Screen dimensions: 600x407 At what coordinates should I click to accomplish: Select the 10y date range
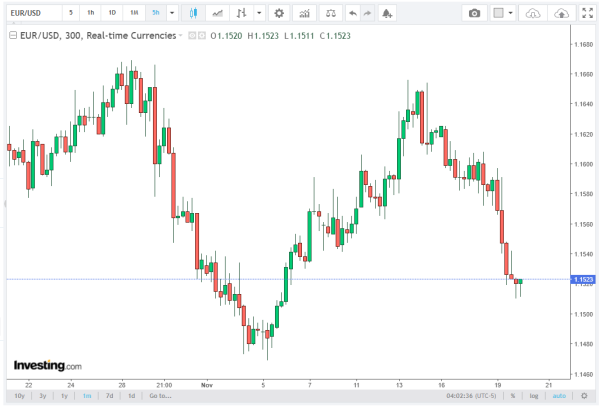(19, 396)
